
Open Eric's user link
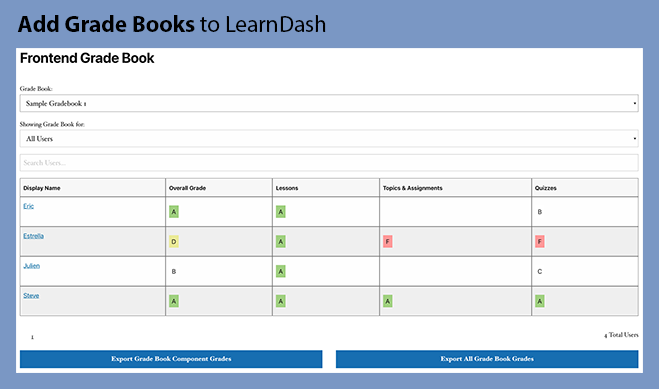click(x=29, y=206)
